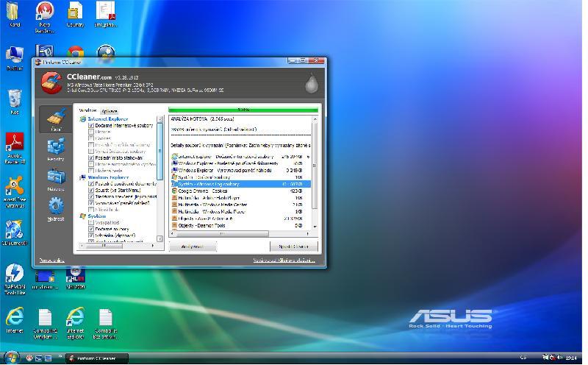Open the Country folder on desktop
This screenshot has height=365, width=588.
pos(75,15)
